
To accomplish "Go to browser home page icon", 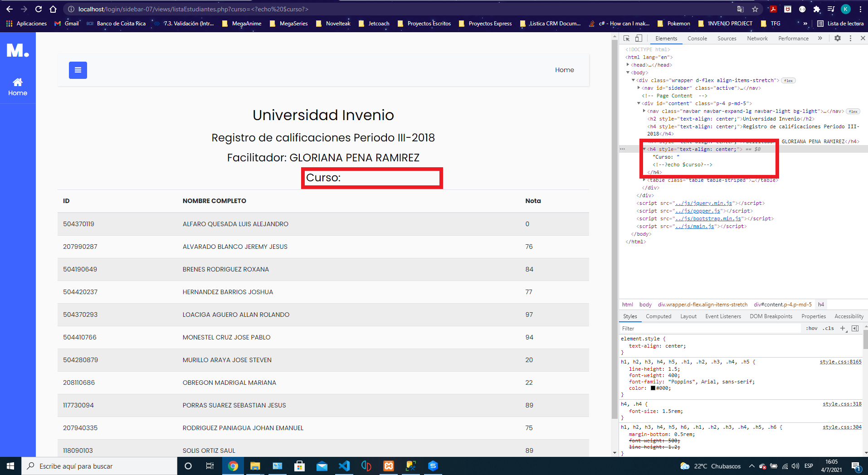I will point(53,9).
